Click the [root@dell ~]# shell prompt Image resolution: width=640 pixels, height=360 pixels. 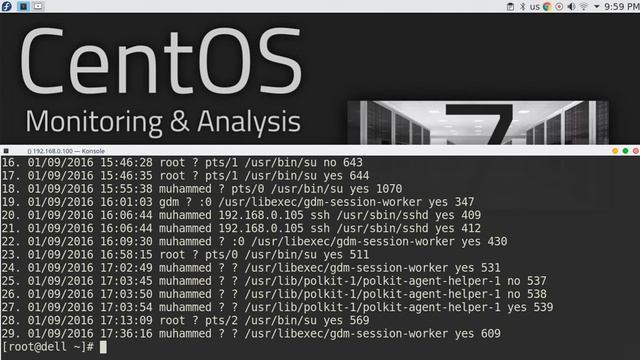click(x=48, y=347)
